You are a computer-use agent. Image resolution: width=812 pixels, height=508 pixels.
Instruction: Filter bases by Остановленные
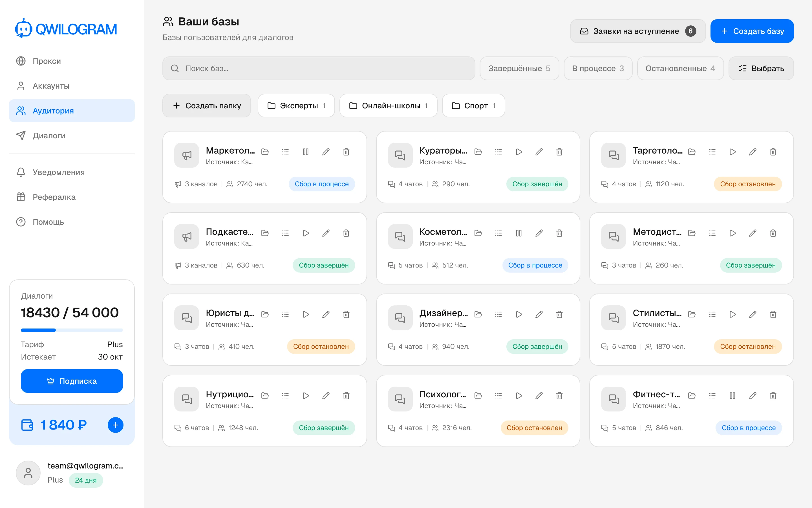tap(680, 69)
